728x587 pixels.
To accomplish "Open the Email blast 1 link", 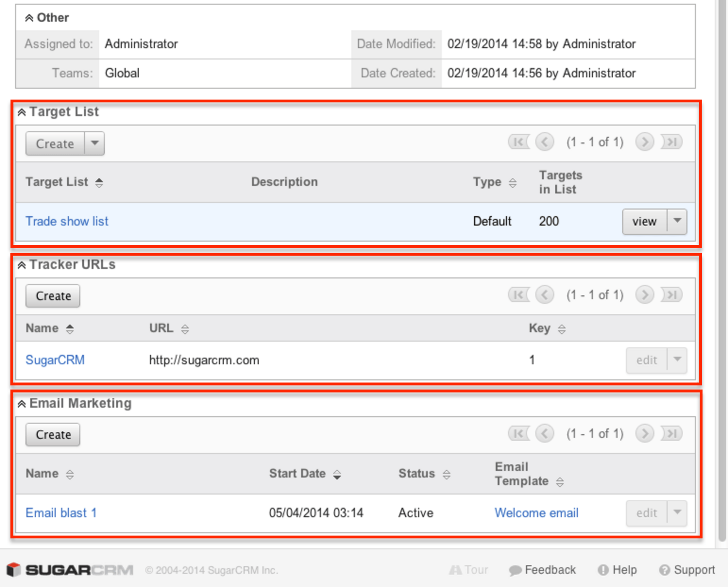I will tap(61, 513).
